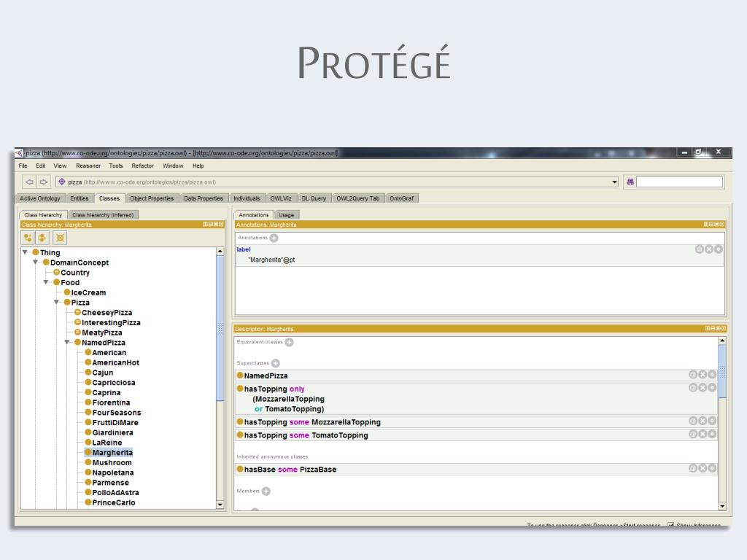The image size is (747, 560).
Task: Edit the NamedPizza superclass row
Action: pos(712,375)
